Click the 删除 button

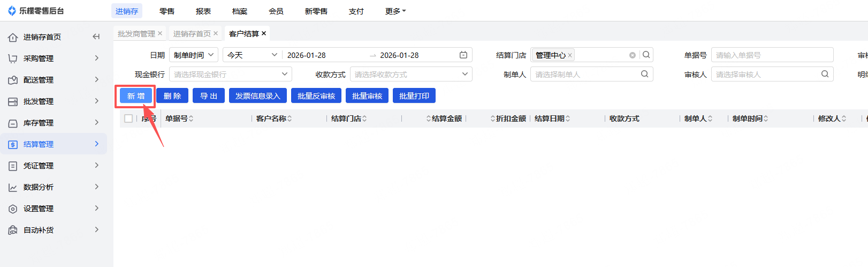click(x=172, y=96)
